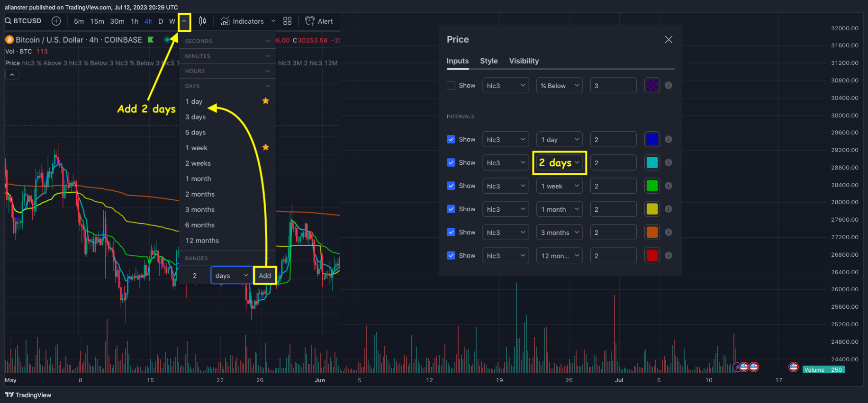Expand the MINUTES section
This screenshot has width=868, height=403.
pyautogui.click(x=227, y=56)
